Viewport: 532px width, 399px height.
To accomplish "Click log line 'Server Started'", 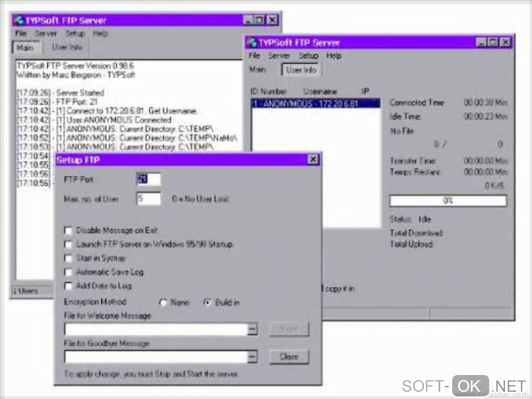I will [x=80, y=93].
